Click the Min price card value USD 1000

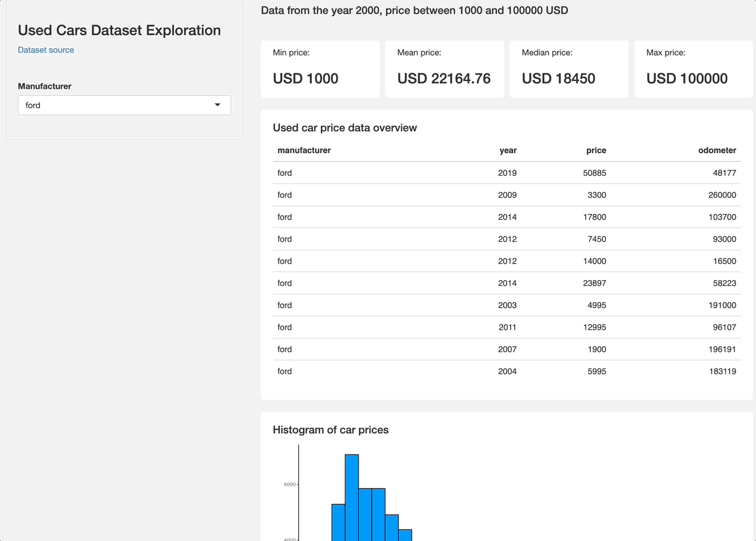pos(305,79)
